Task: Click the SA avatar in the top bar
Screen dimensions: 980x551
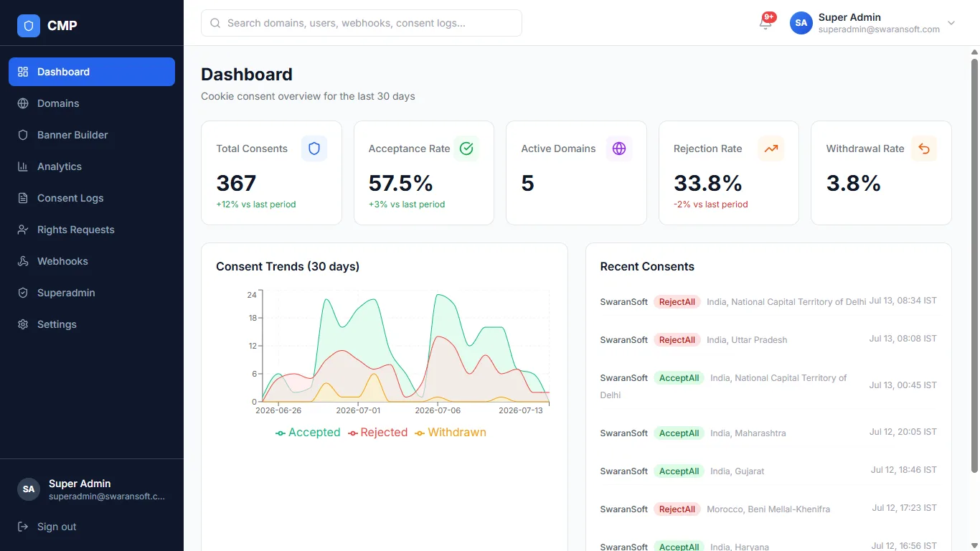Action: coord(801,23)
